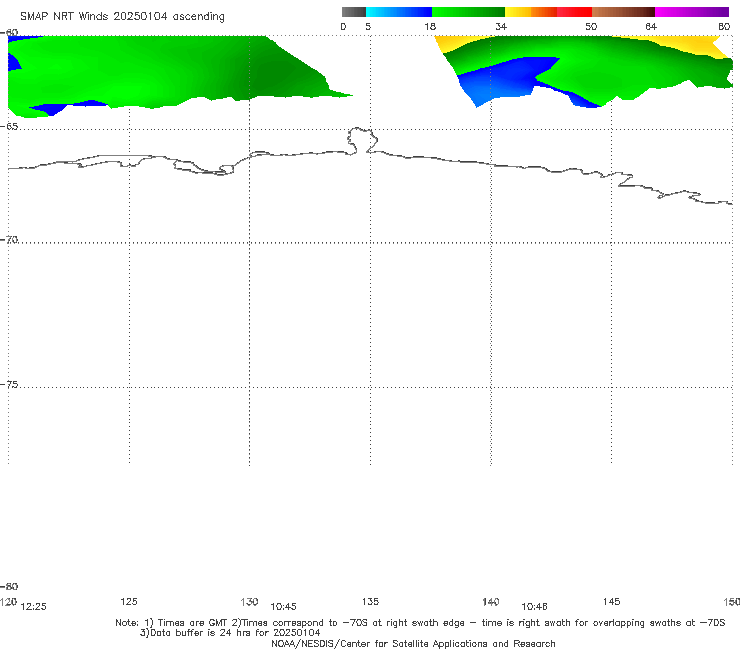
Task: Click the longitude label '140'
Action: (x=491, y=601)
